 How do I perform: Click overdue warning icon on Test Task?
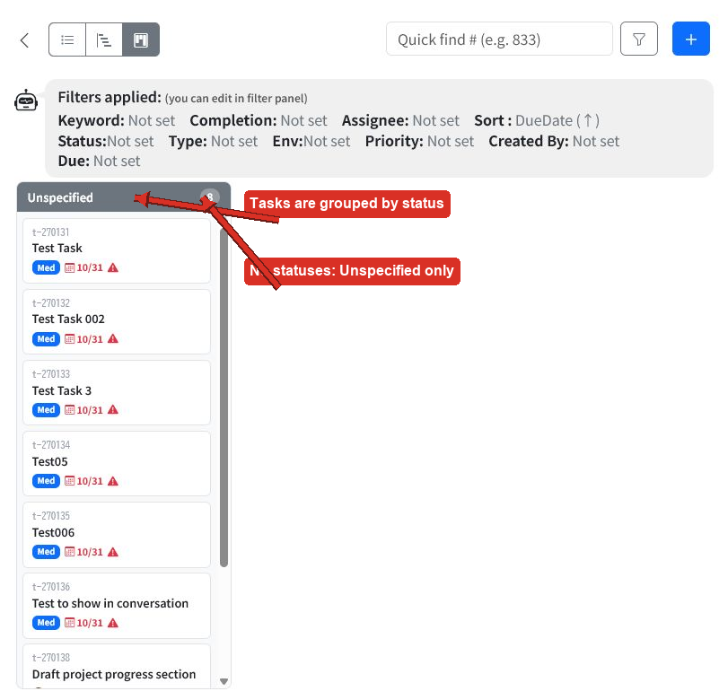click(113, 267)
